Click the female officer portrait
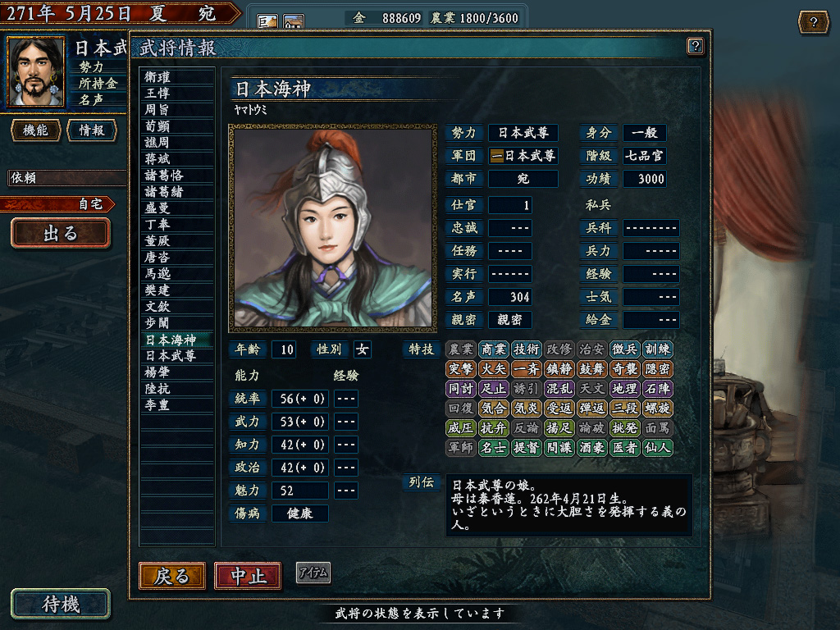The height and width of the screenshot is (630, 840). [x=333, y=227]
